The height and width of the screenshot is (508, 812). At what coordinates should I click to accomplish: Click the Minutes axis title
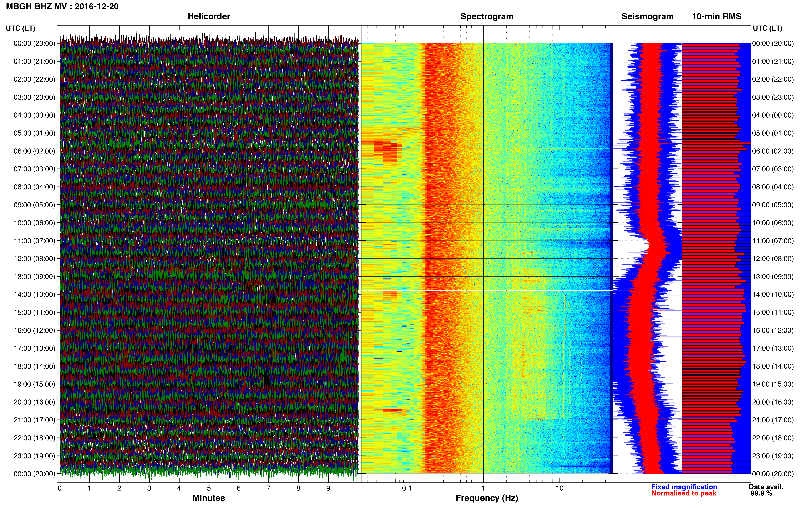[208, 498]
